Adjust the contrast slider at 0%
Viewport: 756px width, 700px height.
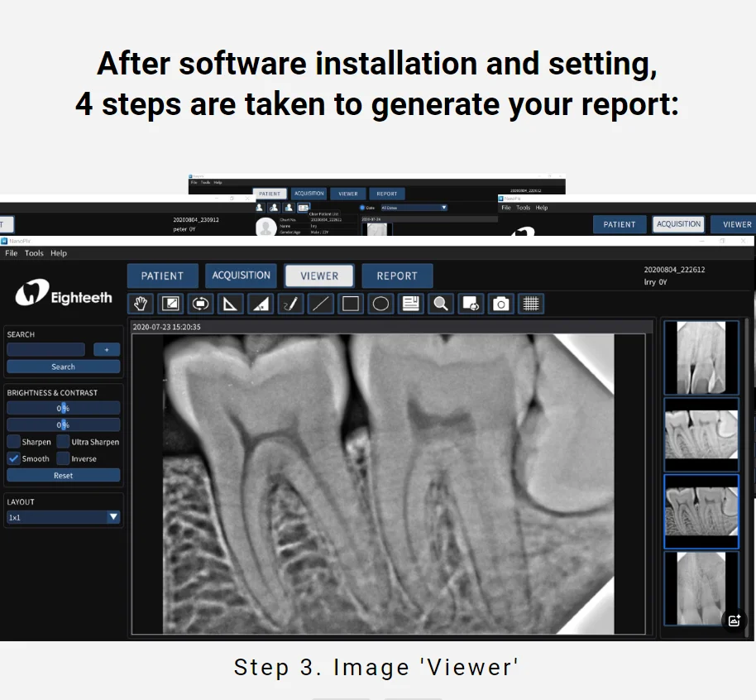click(x=63, y=424)
